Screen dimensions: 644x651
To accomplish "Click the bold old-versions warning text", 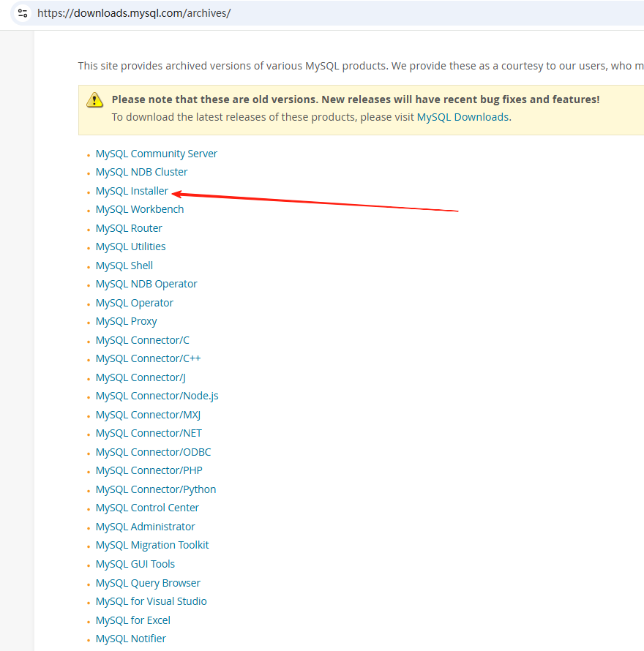I will [356, 99].
